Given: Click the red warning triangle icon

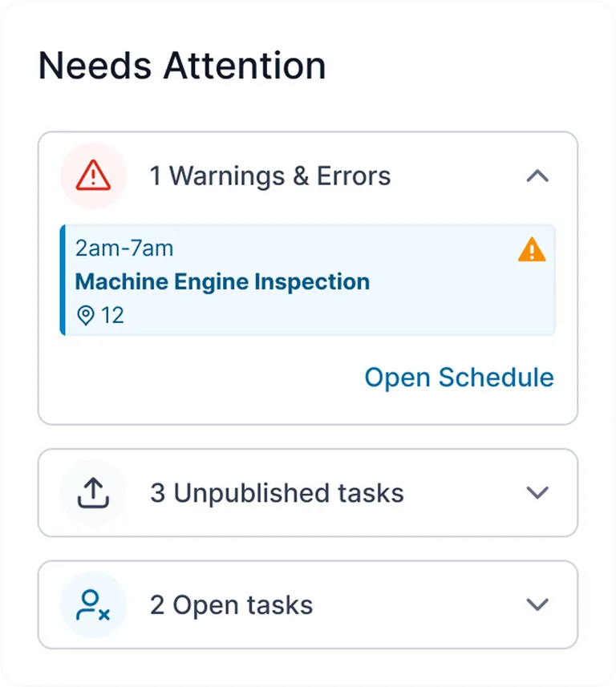Looking at the screenshot, I should (x=93, y=176).
